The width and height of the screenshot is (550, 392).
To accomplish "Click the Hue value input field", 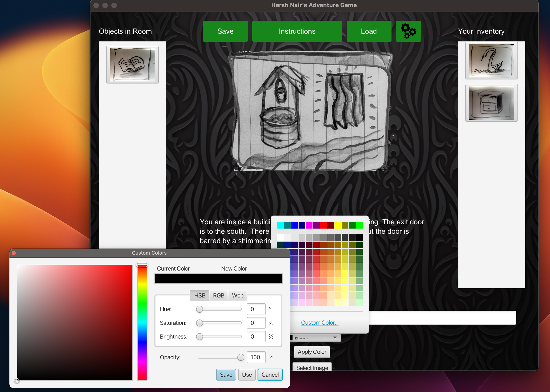I will coord(256,309).
